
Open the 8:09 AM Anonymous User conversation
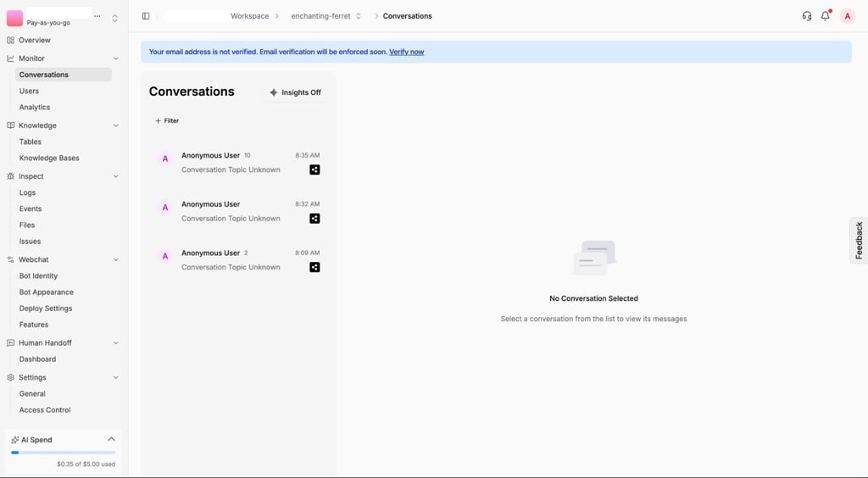[238, 260]
